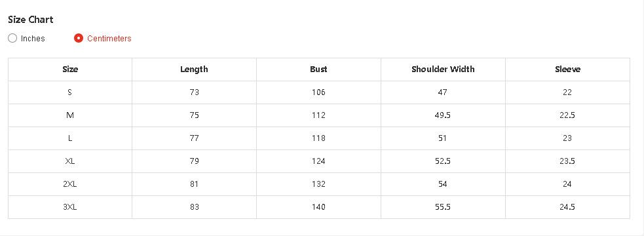The image size is (644, 236).
Task: Click the Shoulder Width column header
Action: click(443, 69)
